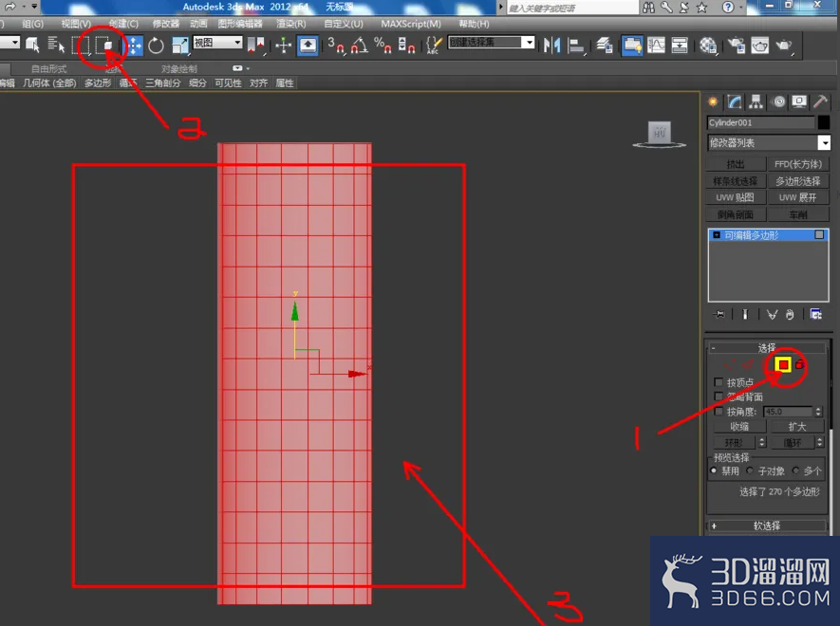This screenshot has height=626, width=840.
Task: Click the Mirror tool
Action: (551, 46)
